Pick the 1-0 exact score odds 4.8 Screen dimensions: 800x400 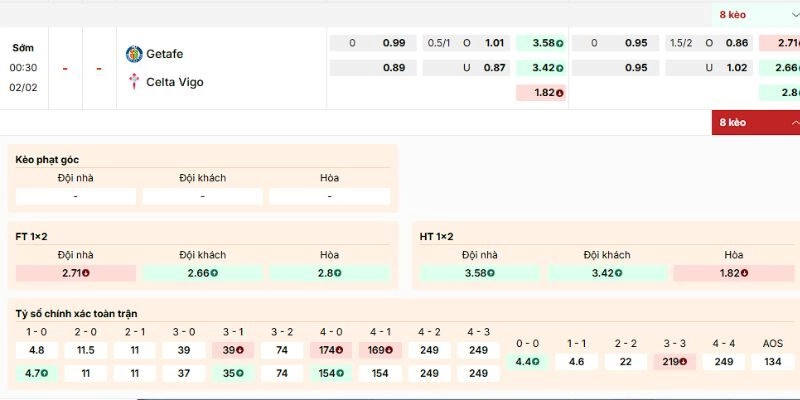point(36,350)
